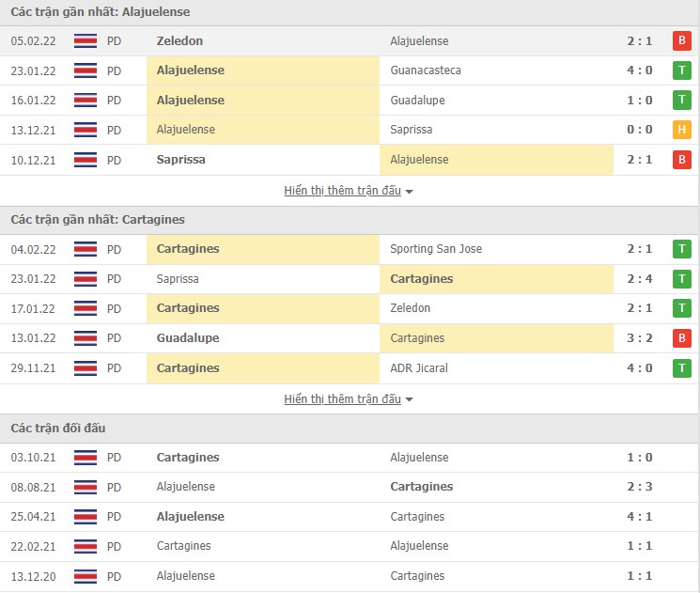Click the 2 : 4 Saprissa–Cartagines score

641,279
